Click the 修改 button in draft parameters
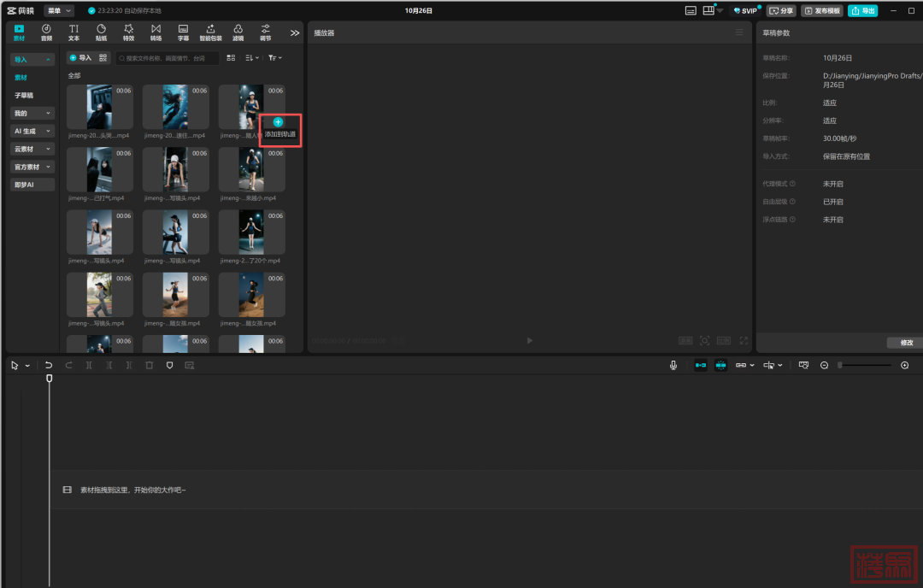Viewport: 923px width, 588px height. [x=906, y=343]
